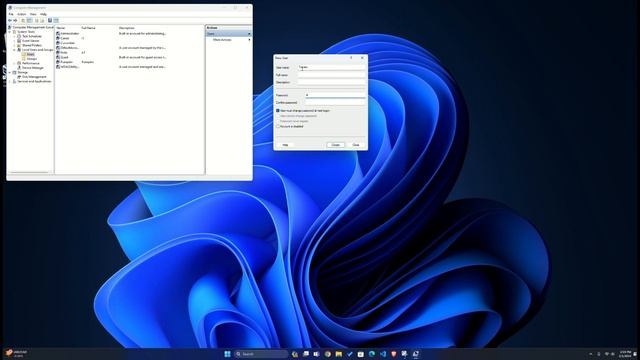Click the Confirm password input field

click(335, 102)
